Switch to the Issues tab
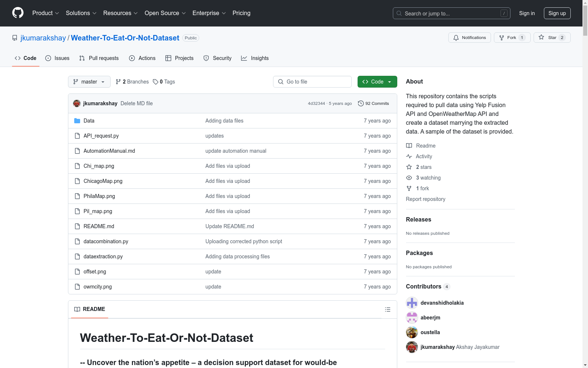 (57, 58)
